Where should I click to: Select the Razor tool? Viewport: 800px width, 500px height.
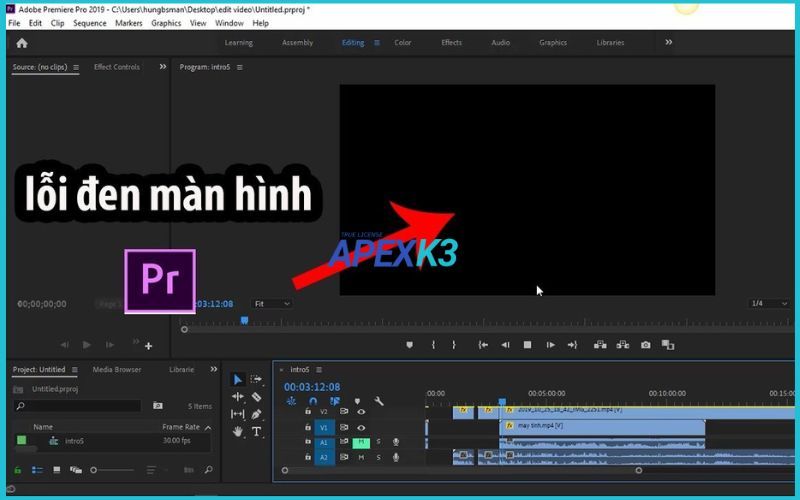pyautogui.click(x=257, y=397)
